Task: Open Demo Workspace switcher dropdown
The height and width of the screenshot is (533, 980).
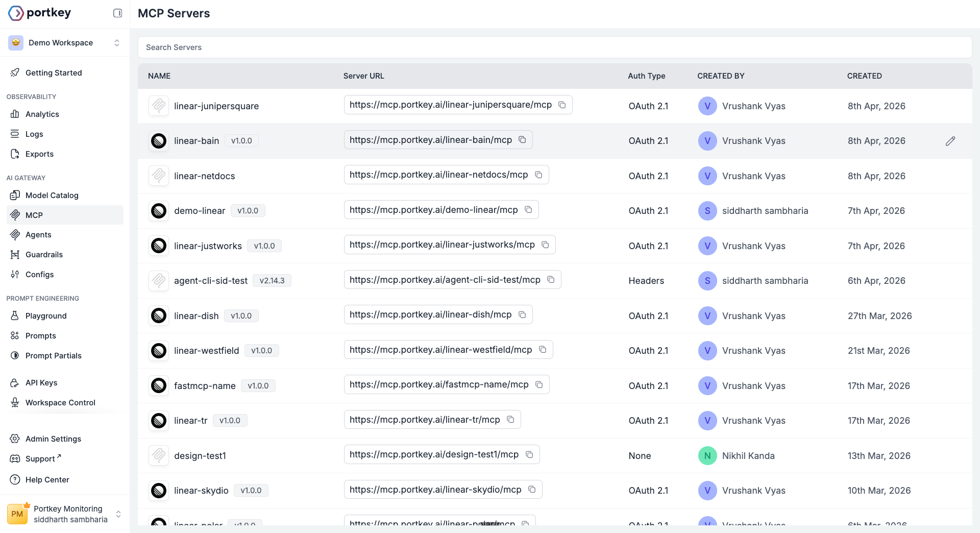Action: pyautogui.click(x=65, y=43)
